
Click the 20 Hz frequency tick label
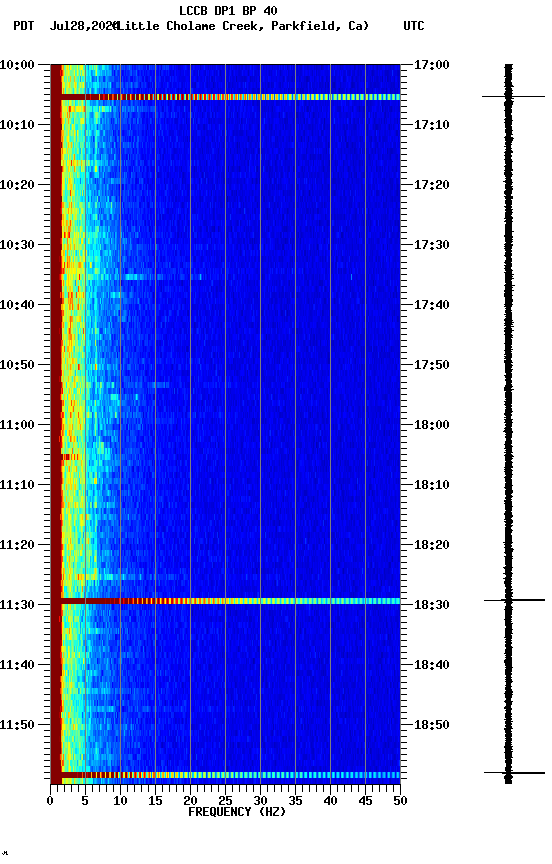(x=190, y=801)
